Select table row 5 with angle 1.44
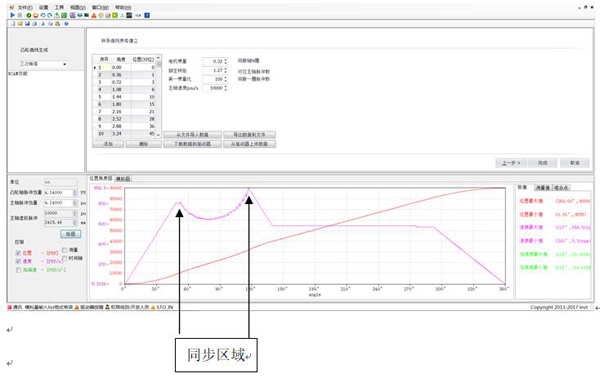The height and width of the screenshot is (378, 600). [x=127, y=97]
